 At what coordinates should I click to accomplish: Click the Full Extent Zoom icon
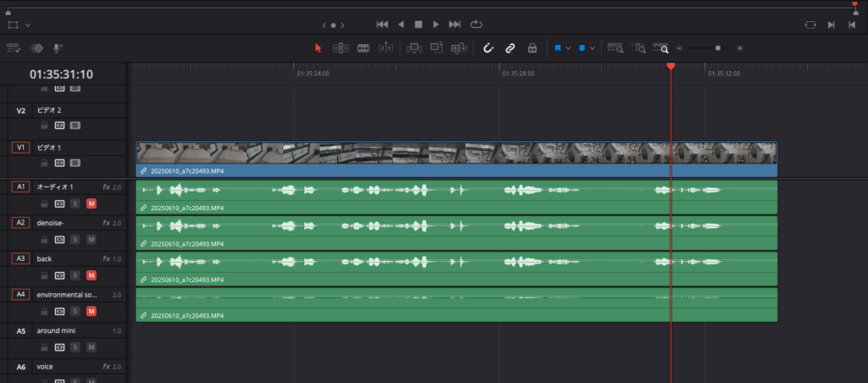615,48
